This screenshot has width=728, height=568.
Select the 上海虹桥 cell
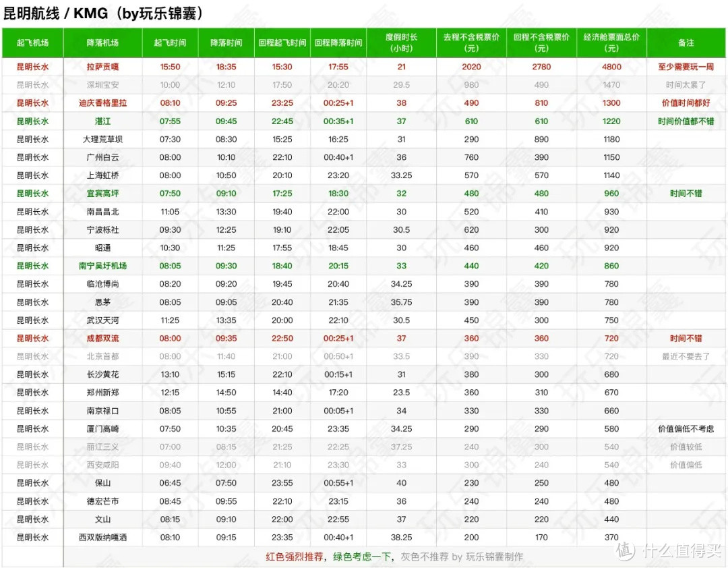point(102,175)
